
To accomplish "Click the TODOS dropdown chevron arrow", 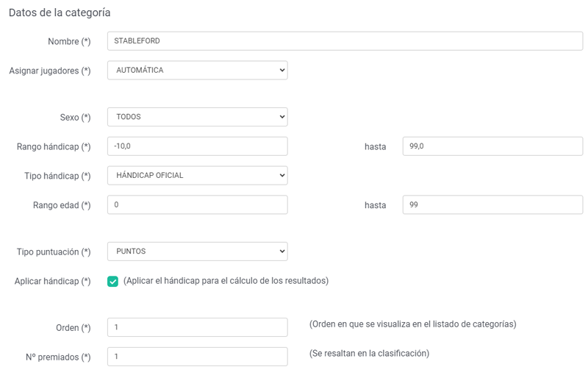I will [x=282, y=117].
